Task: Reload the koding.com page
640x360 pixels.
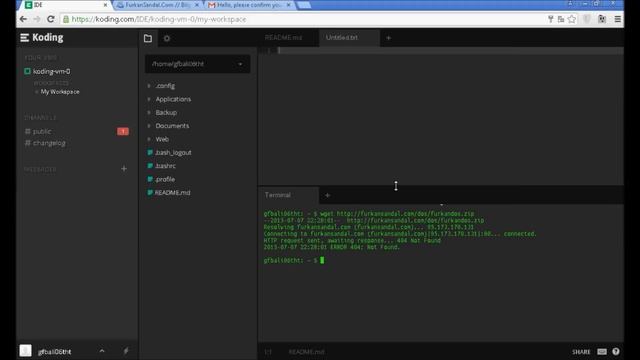Action: tap(51, 19)
